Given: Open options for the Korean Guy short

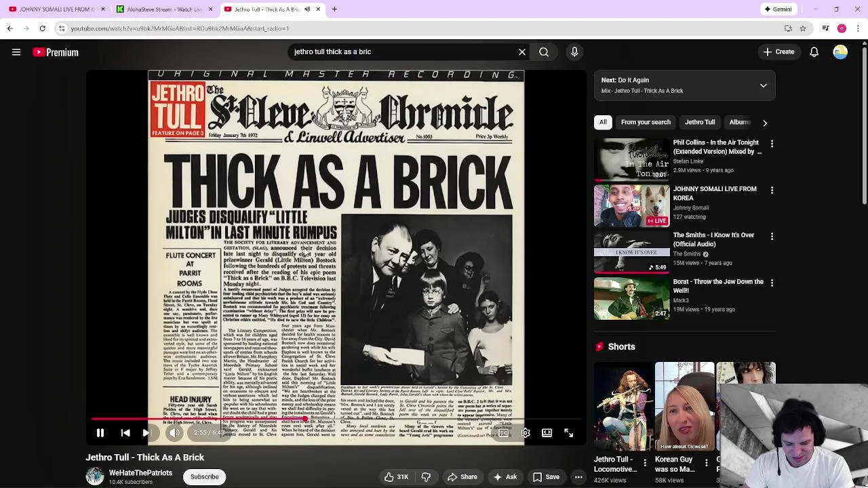Looking at the screenshot, I should pos(706,463).
